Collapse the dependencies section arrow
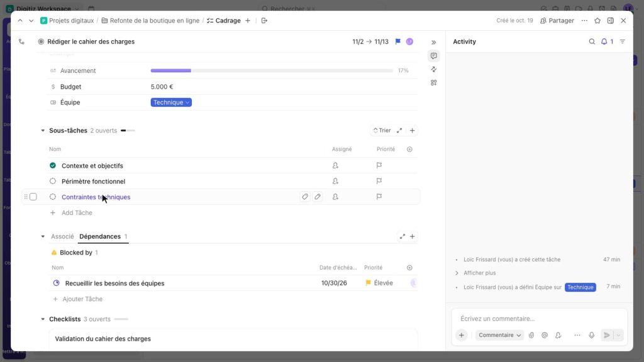 click(x=43, y=236)
